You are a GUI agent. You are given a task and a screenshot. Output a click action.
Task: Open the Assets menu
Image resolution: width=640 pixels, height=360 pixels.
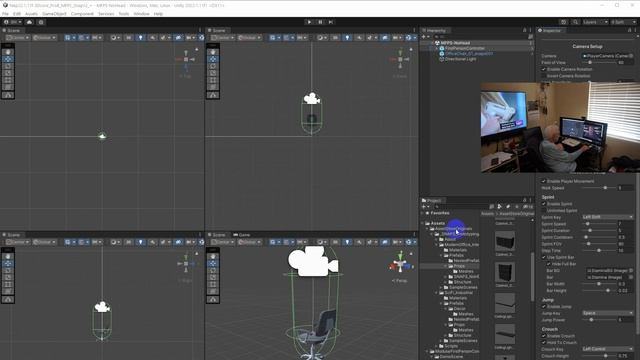click(x=31, y=13)
